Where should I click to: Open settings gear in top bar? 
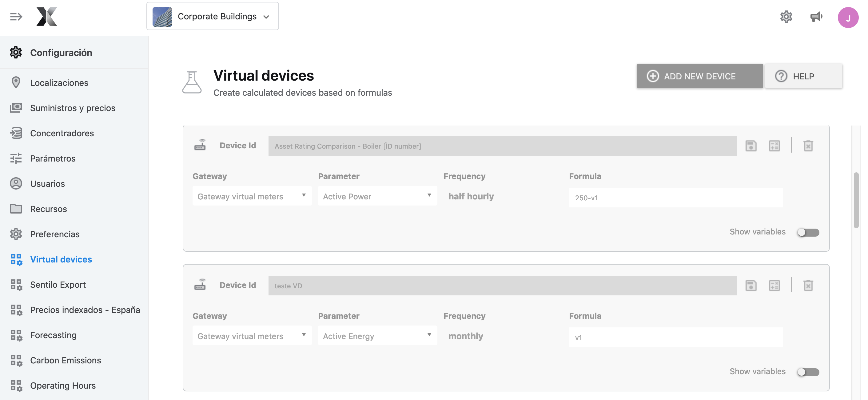[x=786, y=17]
